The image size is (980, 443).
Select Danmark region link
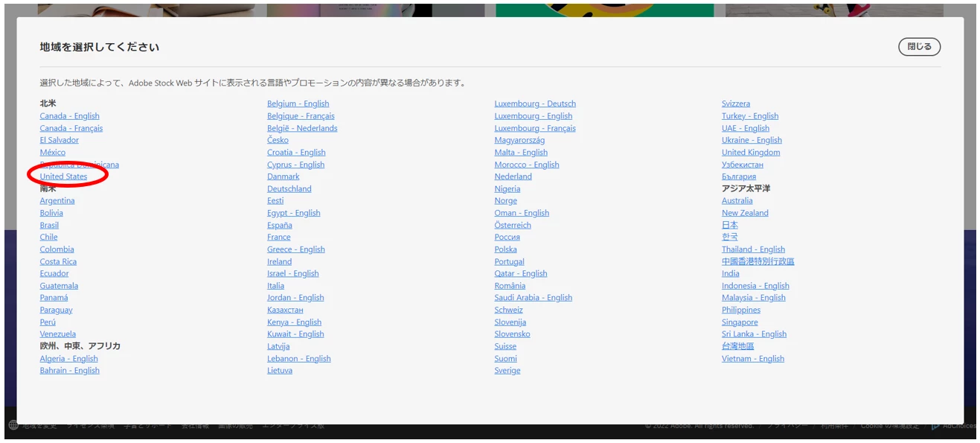point(284,176)
